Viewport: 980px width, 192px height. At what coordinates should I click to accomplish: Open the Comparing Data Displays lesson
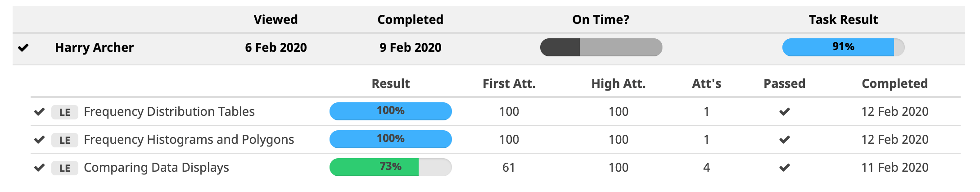click(156, 168)
